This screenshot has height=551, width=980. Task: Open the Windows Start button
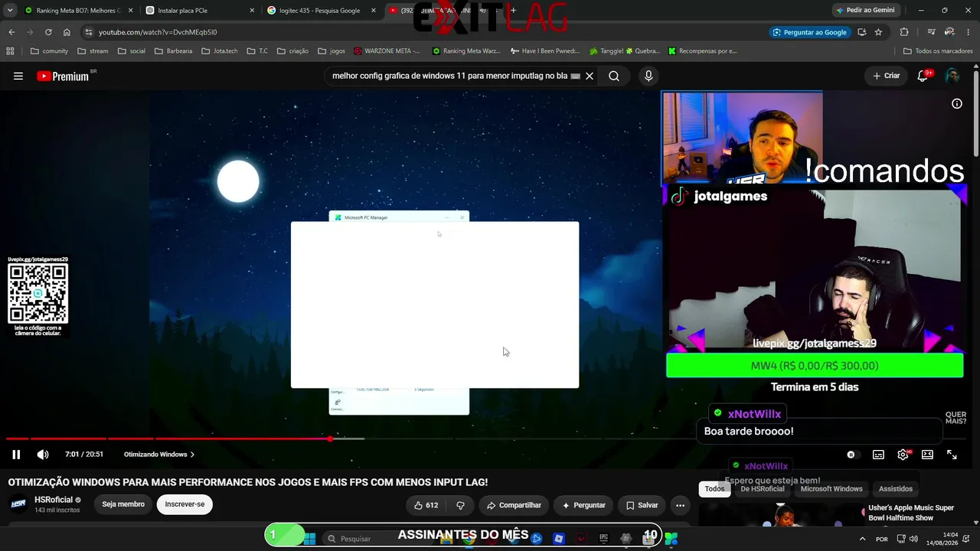point(310,539)
